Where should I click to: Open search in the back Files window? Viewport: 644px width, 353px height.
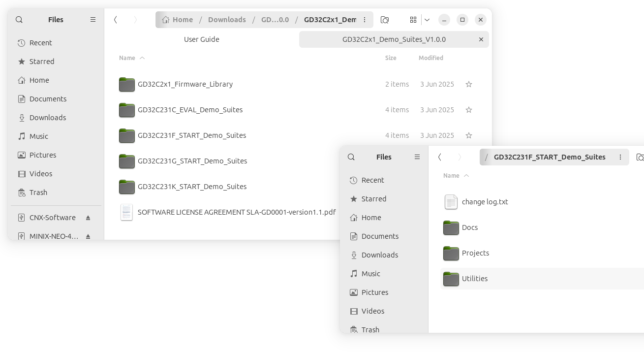point(19,20)
